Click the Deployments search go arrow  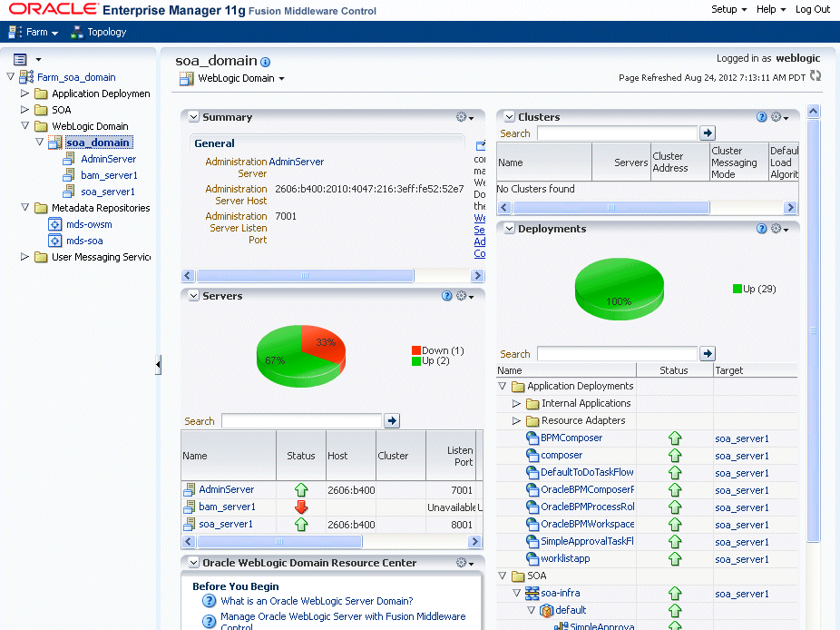point(708,353)
